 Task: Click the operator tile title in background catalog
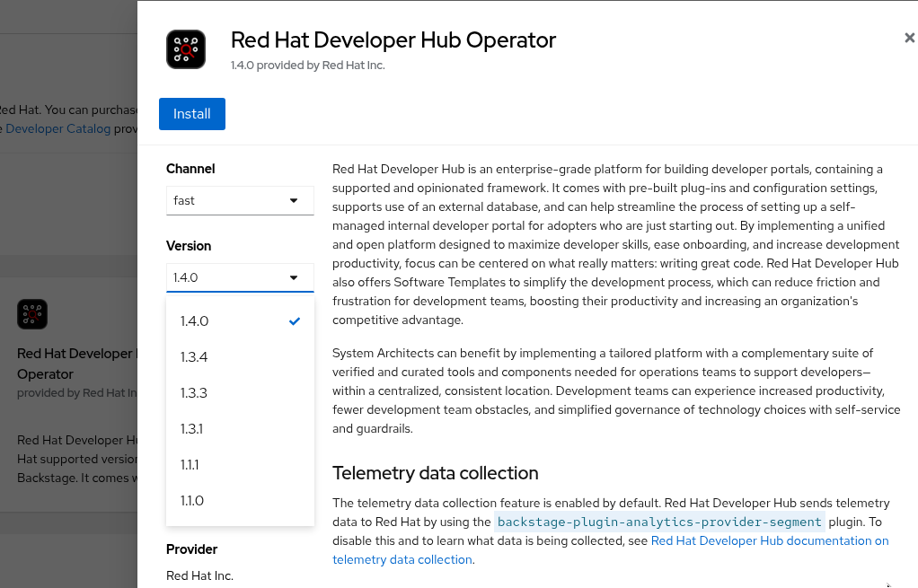tap(75, 364)
